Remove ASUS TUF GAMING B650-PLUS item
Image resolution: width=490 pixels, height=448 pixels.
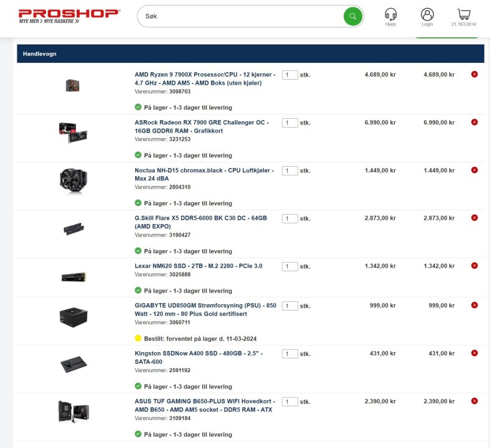(x=474, y=401)
